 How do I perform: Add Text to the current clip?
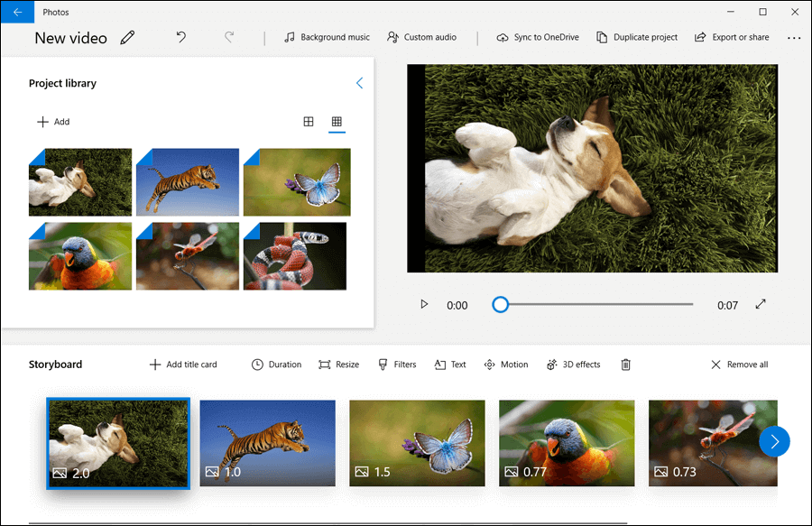point(449,364)
